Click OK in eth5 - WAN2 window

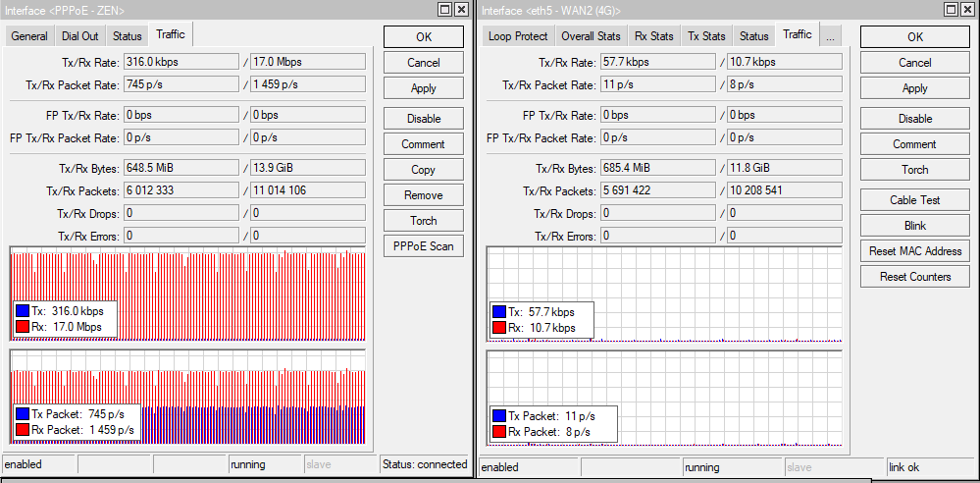click(915, 37)
